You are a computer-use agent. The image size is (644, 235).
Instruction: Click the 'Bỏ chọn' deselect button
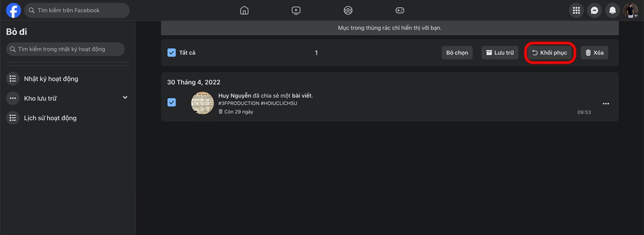click(x=457, y=53)
